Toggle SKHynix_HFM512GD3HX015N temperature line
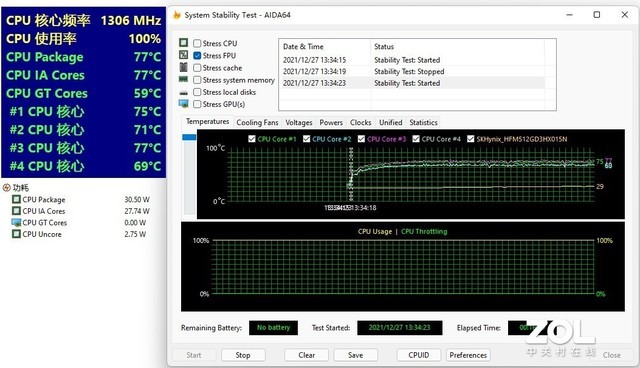 coord(471,139)
